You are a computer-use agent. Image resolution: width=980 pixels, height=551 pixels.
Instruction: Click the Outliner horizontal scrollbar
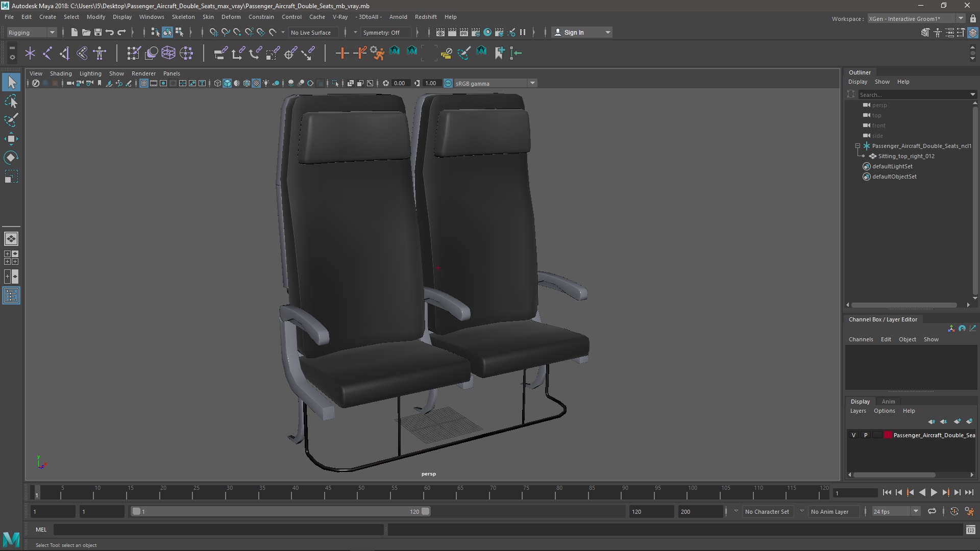pyautogui.click(x=904, y=305)
